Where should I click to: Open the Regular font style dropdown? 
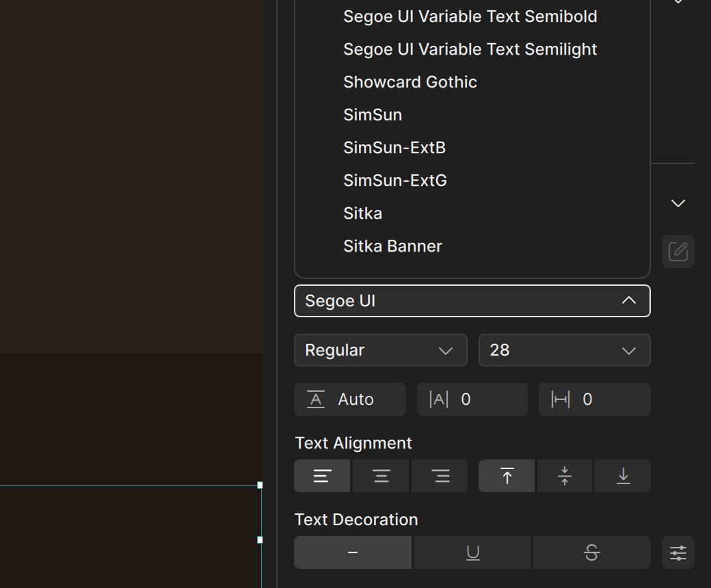tap(380, 350)
